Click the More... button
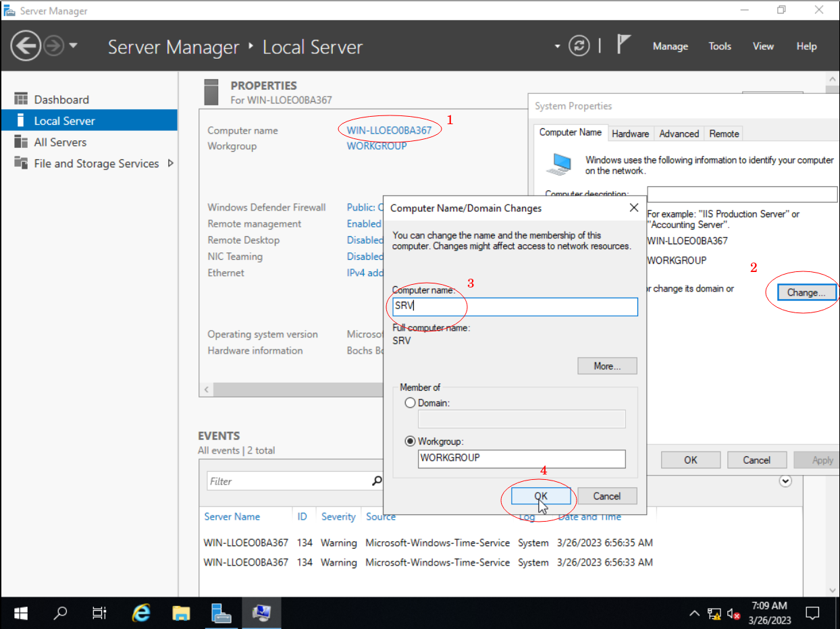 point(607,366)
